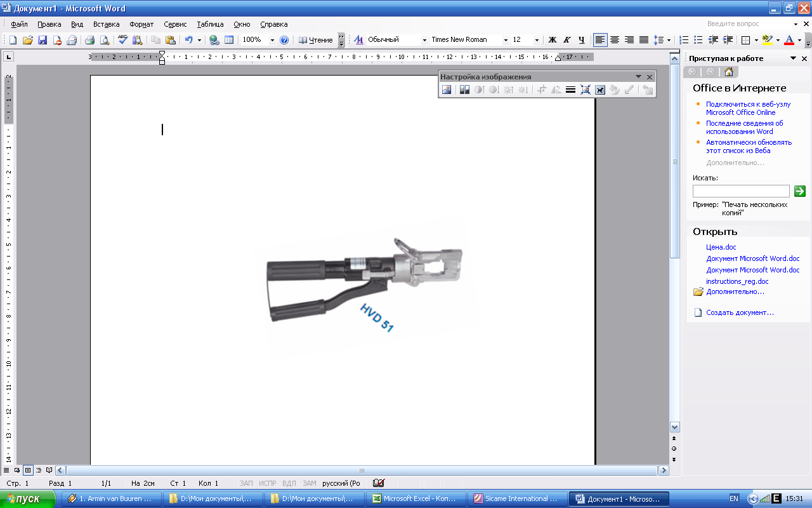Click the Paste clipboard icon
This screenshot has height=508, width=812.
pos(171,40)
